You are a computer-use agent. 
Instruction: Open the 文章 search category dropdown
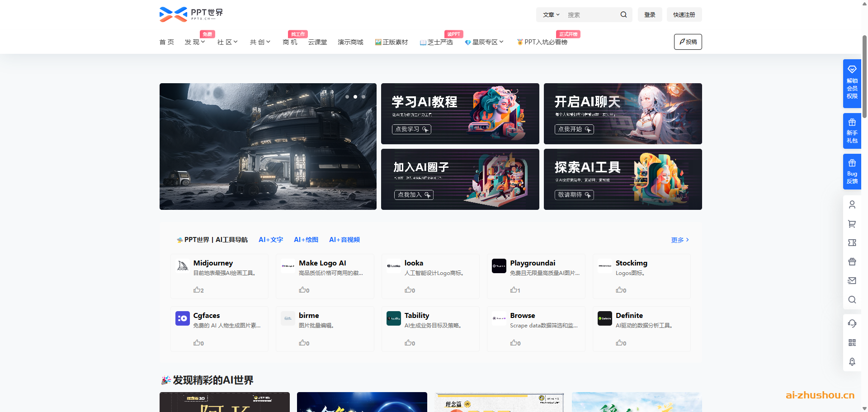551,14
